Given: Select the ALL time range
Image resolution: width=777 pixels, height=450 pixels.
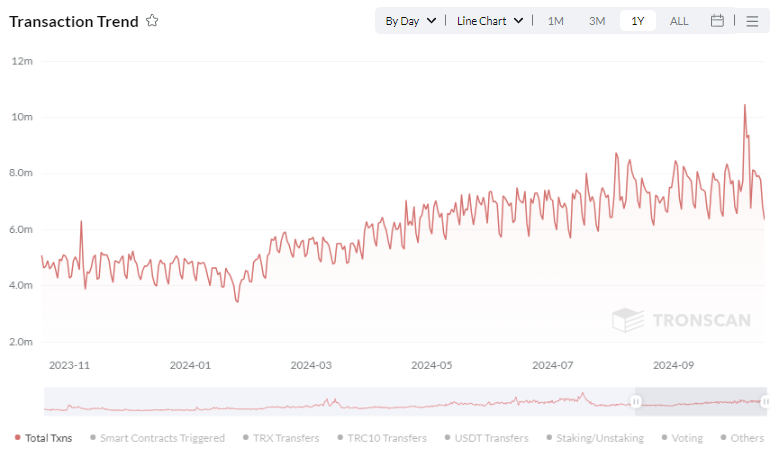Looking at the screenshot, I should [x=679, y=21].
